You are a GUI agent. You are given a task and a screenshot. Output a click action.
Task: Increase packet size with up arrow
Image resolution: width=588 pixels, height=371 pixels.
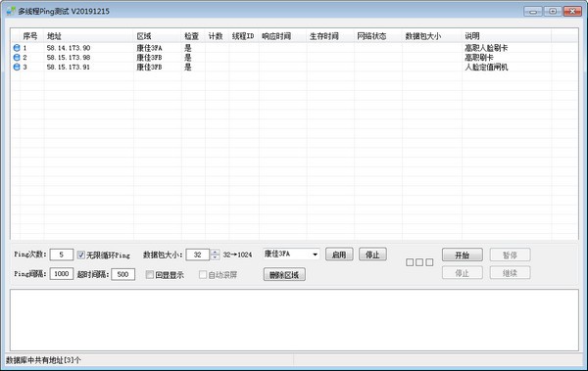click(x=215, y=253)
